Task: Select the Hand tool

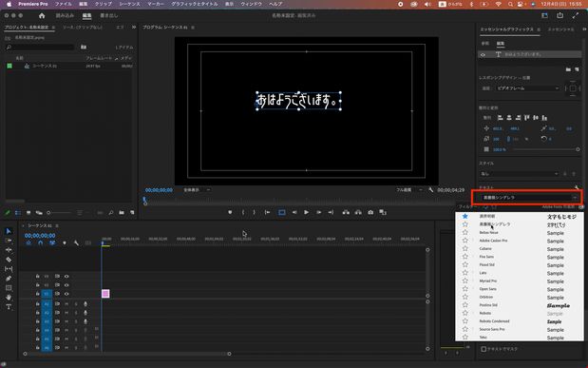Action: (x=9, y=298)
